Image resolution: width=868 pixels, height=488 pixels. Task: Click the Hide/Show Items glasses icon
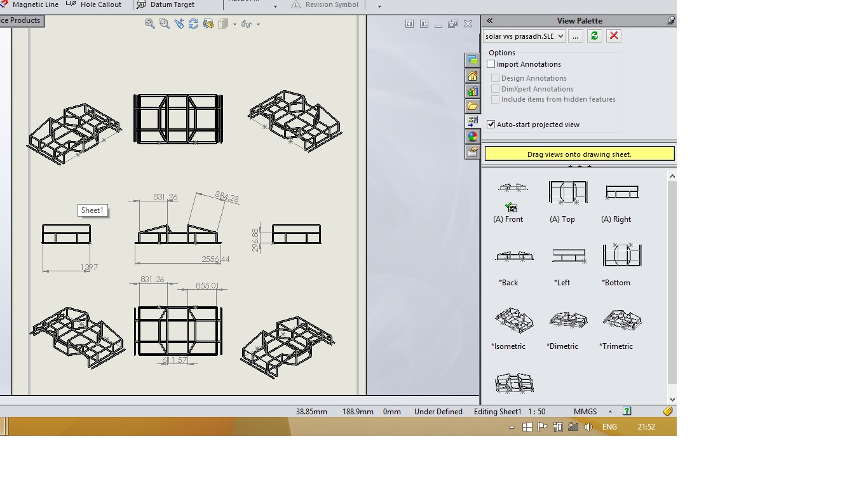click(x=247, y=24)
